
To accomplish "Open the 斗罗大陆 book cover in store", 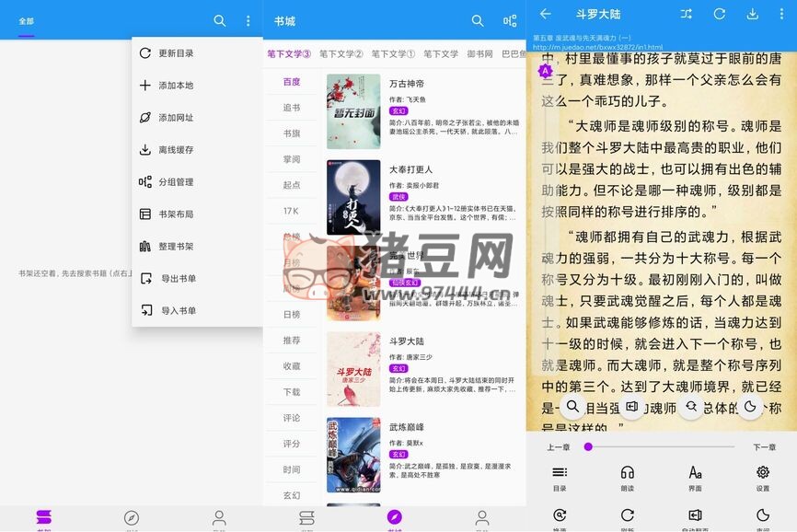I will click(x=353, y=369).
